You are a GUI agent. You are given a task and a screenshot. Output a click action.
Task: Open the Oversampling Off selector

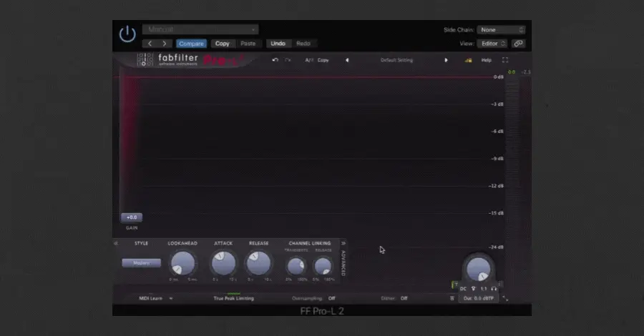tap(314, 299)
